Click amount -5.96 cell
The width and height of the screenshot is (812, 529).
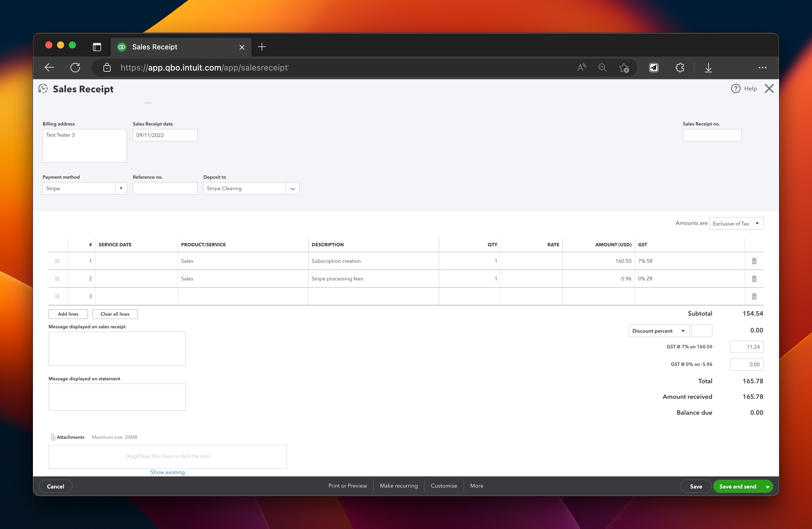point(599,279)
